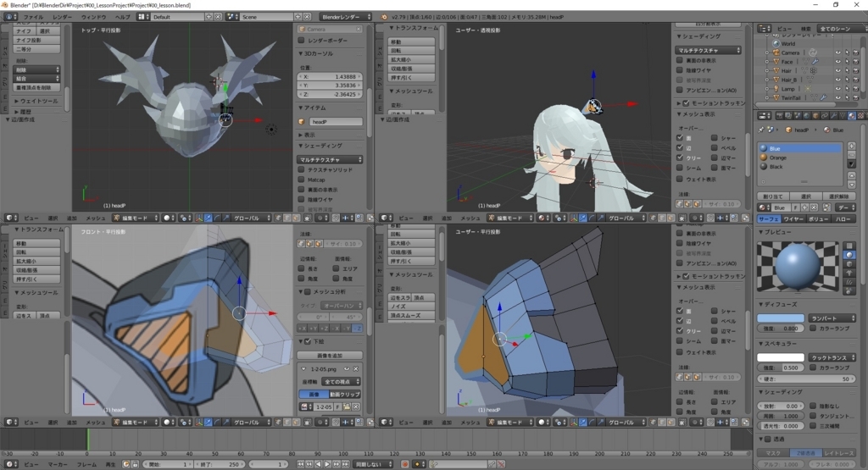Open マルチテクスチャ dropdown in Top view panel
The height and width of the screenshot is (470, 868).
pos(330,159)
